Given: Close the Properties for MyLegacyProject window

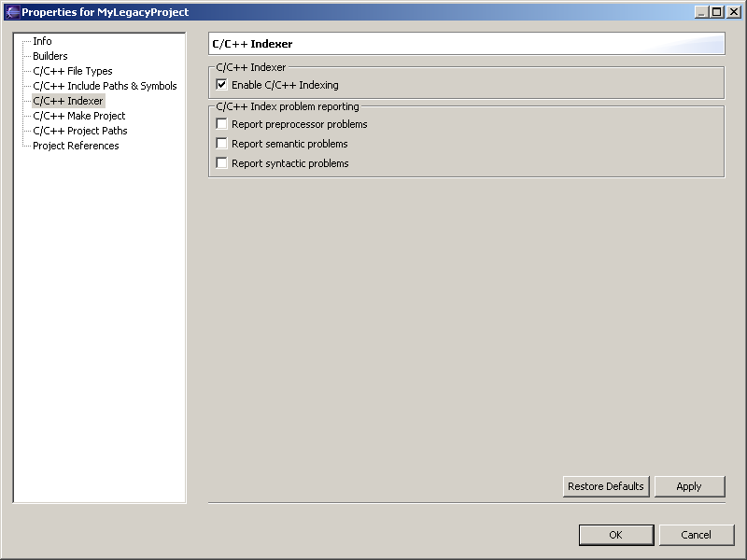Looking at the screenshot, I should tap(732, 12).
